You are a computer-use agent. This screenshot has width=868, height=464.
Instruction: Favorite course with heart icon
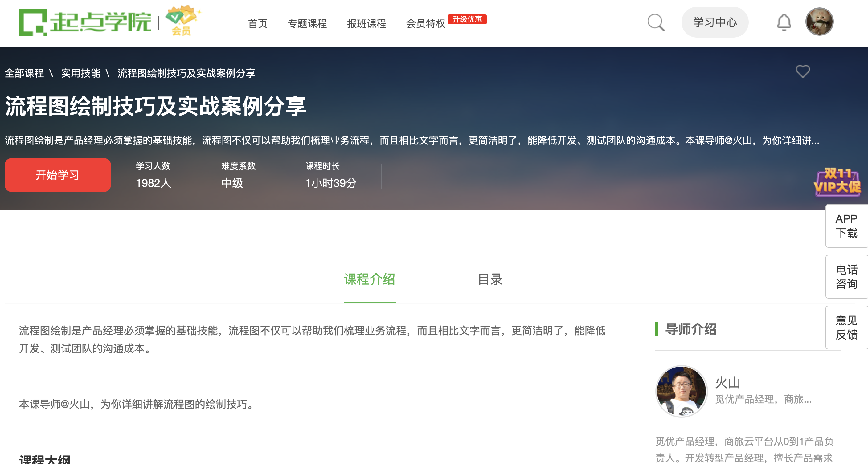pos(803,71)
